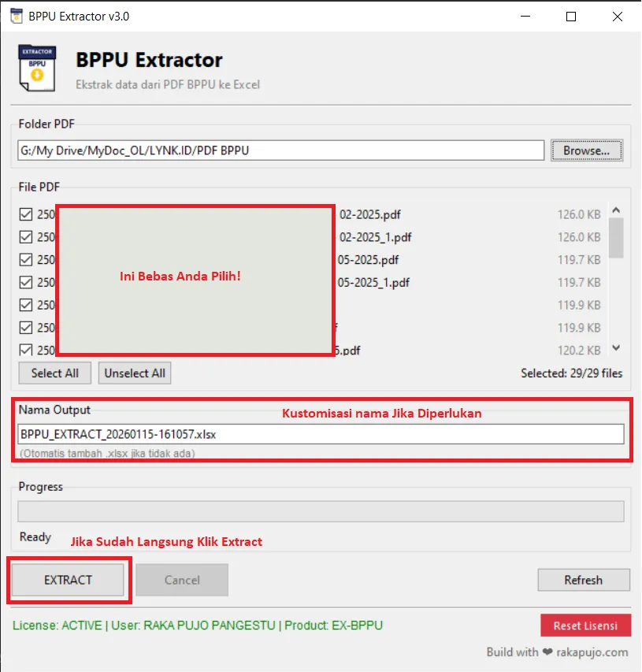The width and height of the screenshot is (642, 672).
Task: Focus the Nama Output filename field
Action: pos(321,434)
